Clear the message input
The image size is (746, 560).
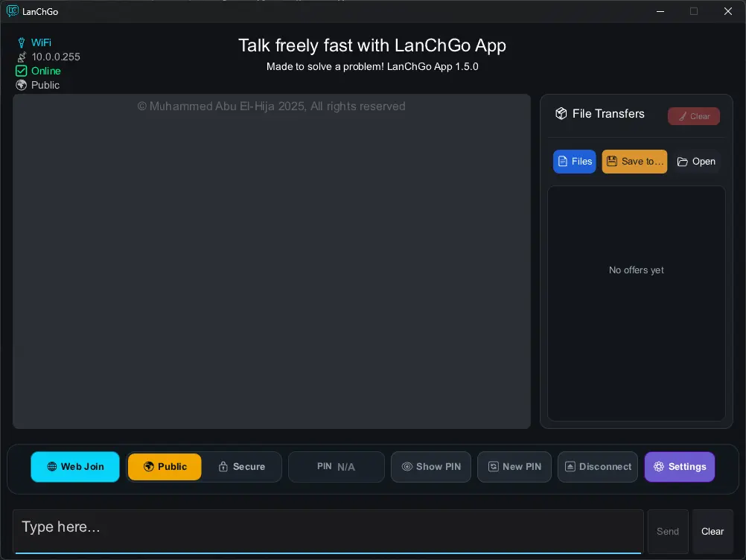point(712,532)
